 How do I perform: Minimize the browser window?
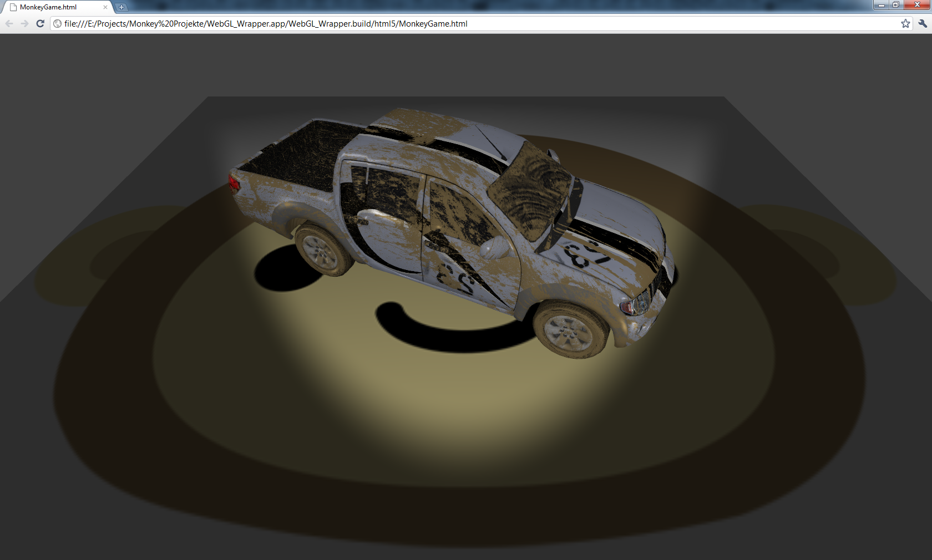click(x=881, y=5)
